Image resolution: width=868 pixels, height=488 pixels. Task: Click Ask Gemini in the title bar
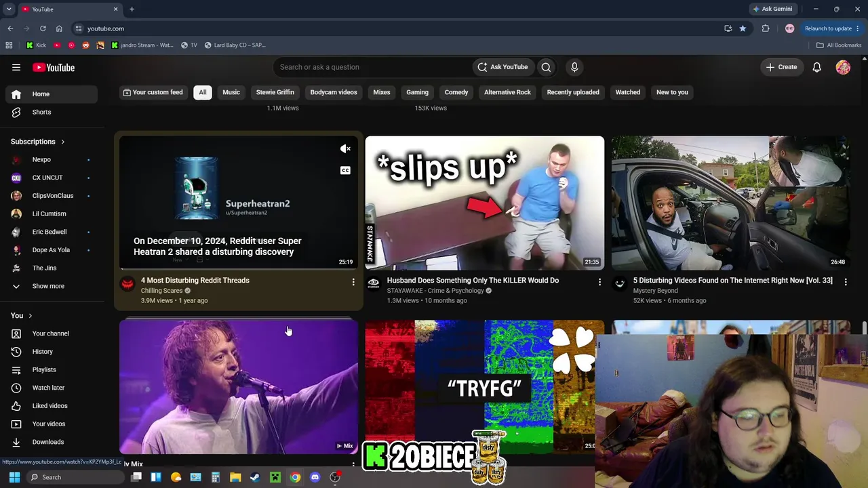tap(772, 9)
